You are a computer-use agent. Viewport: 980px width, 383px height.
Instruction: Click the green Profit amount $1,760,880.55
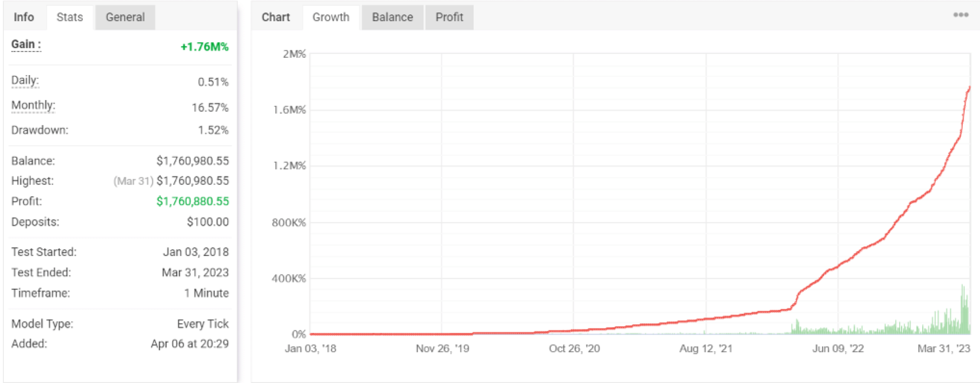coord(192,201)
